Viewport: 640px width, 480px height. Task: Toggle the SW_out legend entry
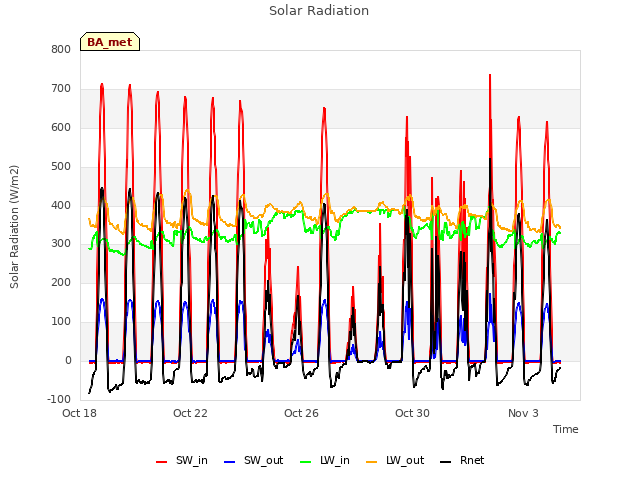[254, 460]
